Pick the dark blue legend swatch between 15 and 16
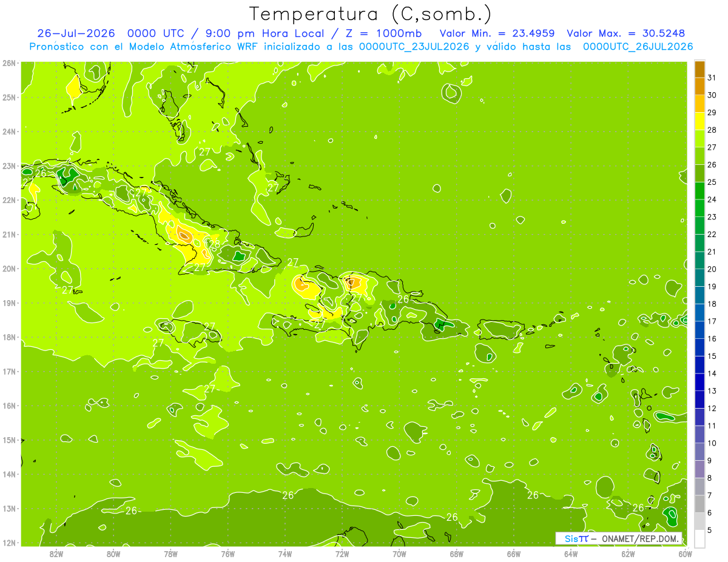Viewport: 728px width, 562px height. 699,347
